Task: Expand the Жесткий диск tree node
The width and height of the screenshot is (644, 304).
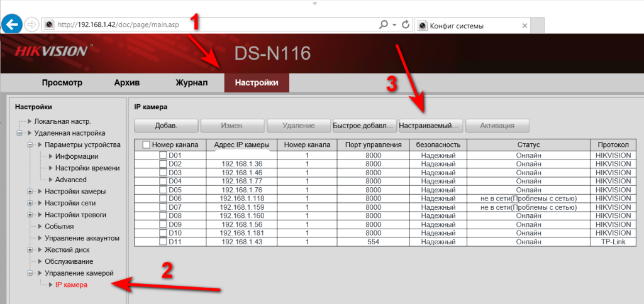Action: [30, 249]
